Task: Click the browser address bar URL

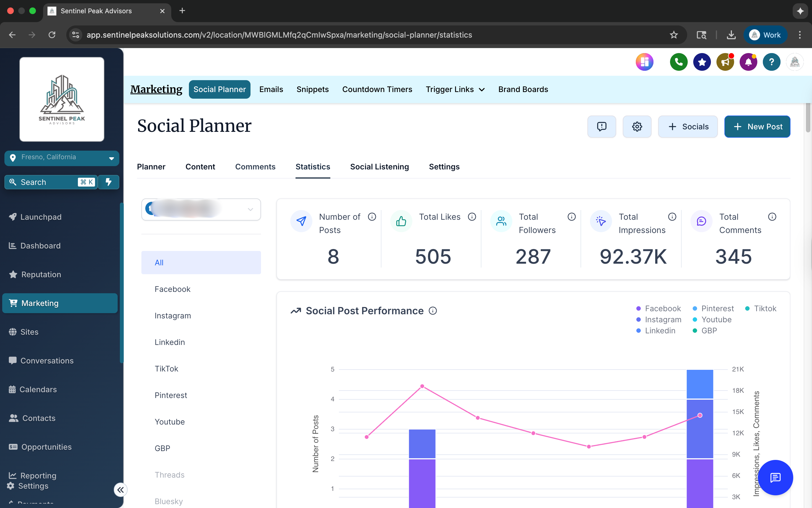Action: (279, 35)
